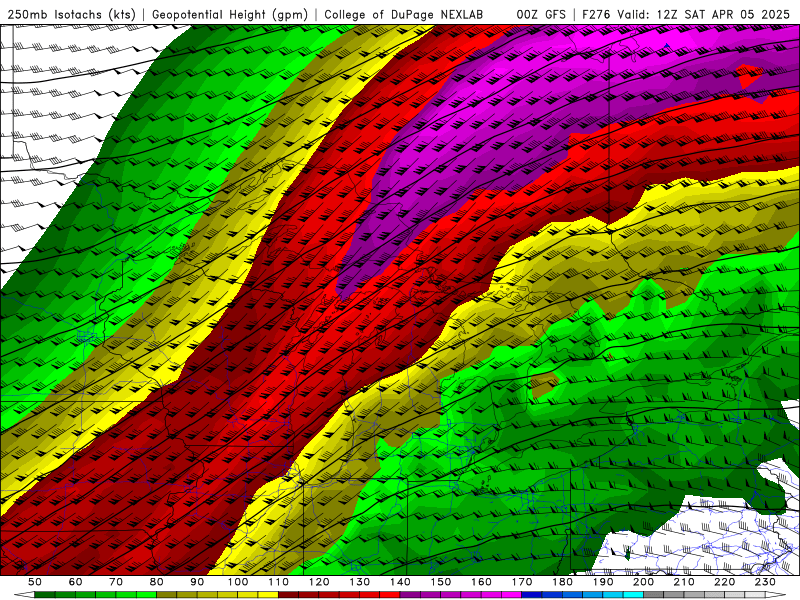Click the 50 knot legend label
Image resolution: width=800 pixels, height=600 pixels.
tap(34, 582)
